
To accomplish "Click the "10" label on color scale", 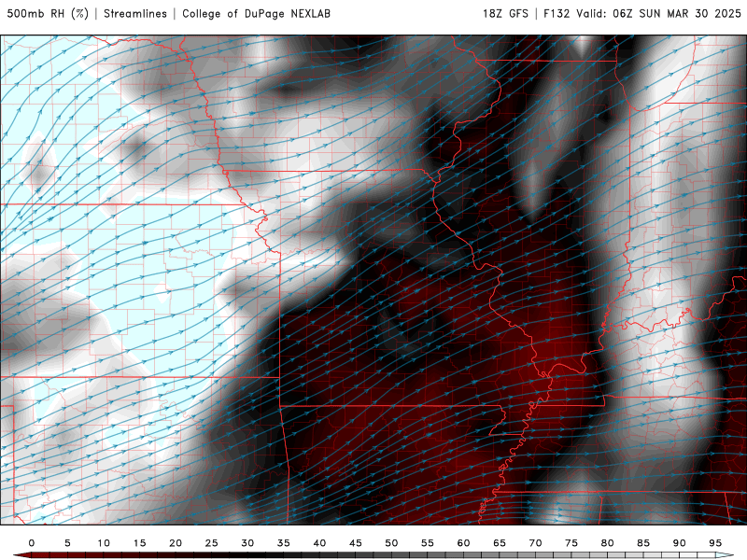I will [x=104, y=543].
